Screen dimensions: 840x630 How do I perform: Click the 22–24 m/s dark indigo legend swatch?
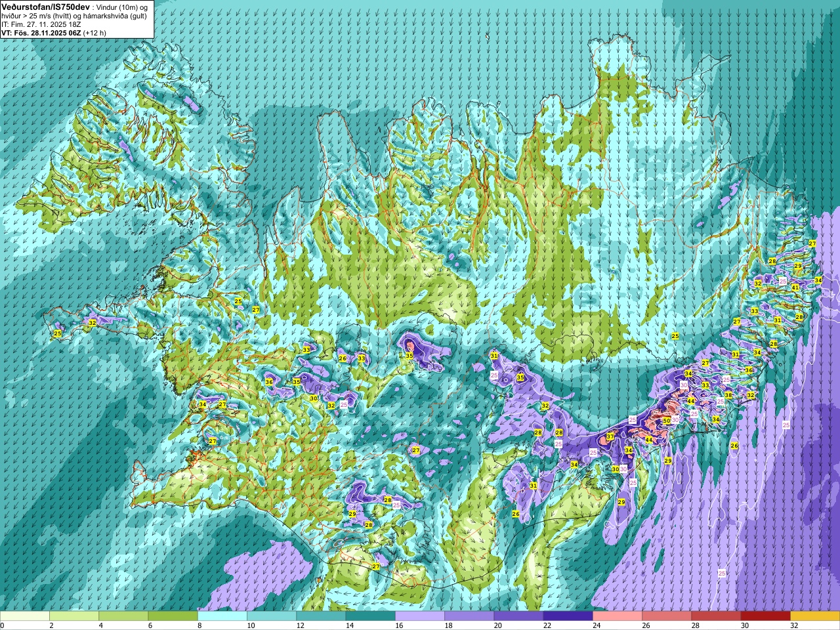pos(568,616)
